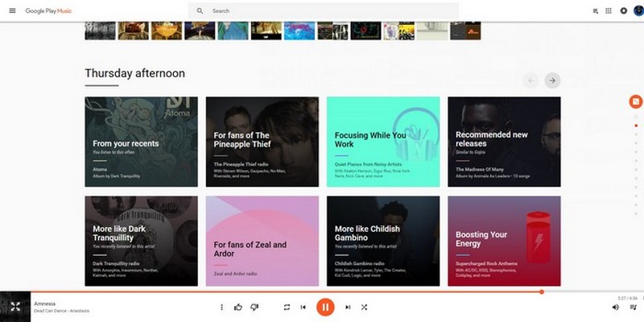
Task: Click the active orange section dot
Action: pos(636,126)
